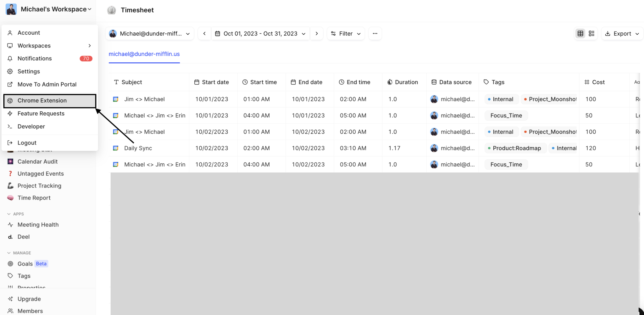
Task: Expand the Workspaces submenu
Action: [34, 45]
